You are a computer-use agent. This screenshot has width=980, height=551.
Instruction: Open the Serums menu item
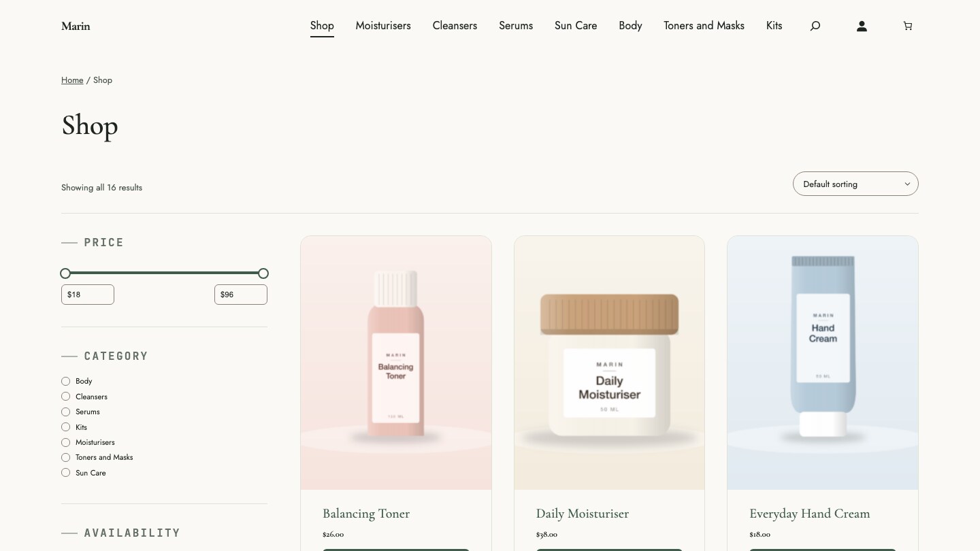pos(516,26)
